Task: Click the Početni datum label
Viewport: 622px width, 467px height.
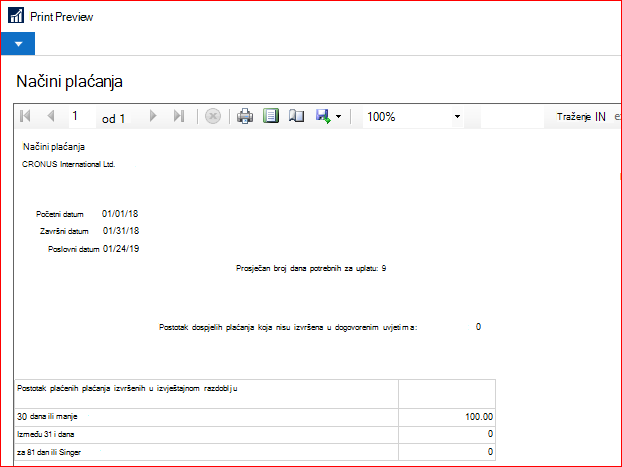Action: pyautogui.click(x=60, y=214)
